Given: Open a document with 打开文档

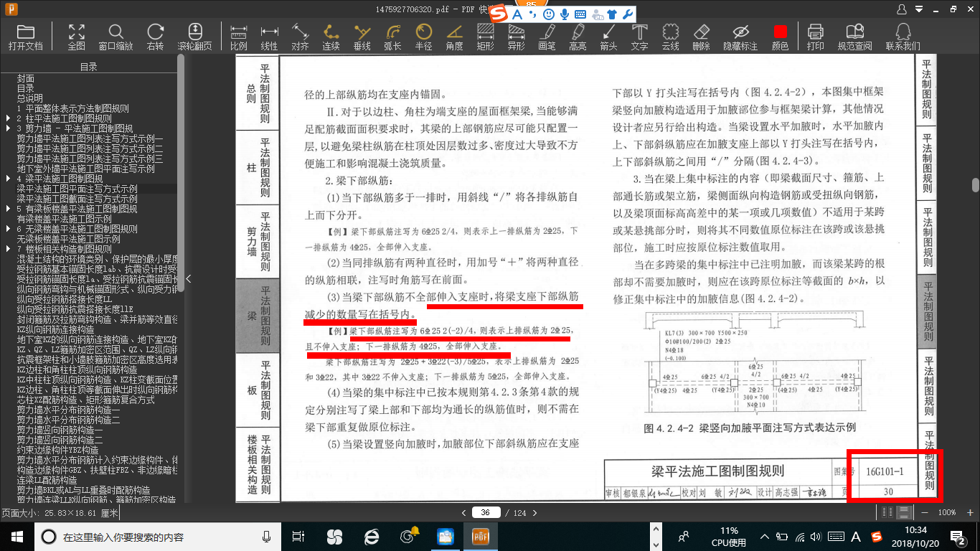Looking at the screenshot, I should (25, 37).
